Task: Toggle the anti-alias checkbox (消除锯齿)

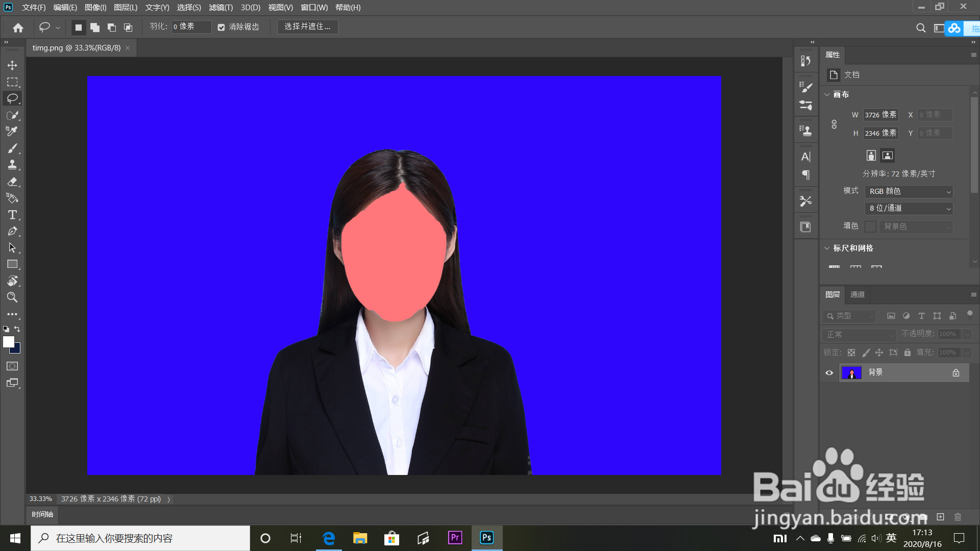Action: tap(221, 27)
